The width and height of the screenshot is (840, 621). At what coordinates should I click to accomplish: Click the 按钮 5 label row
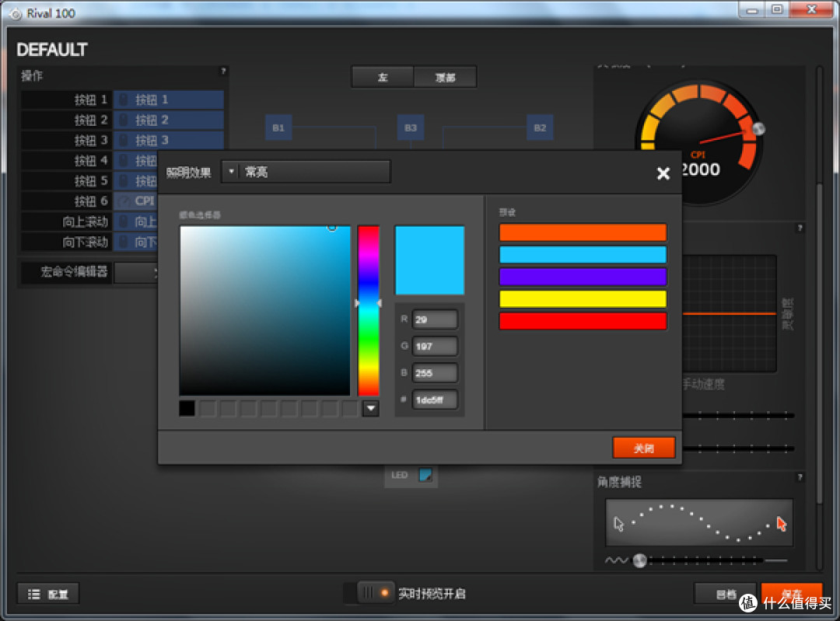tap(66, 181)
